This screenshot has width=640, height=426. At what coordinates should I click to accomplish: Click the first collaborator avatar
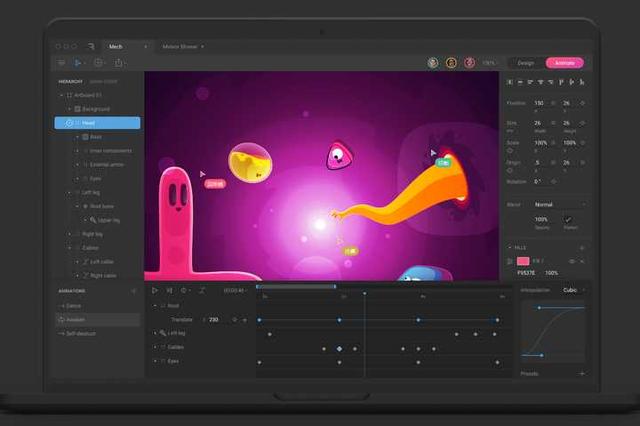[433, 63]
